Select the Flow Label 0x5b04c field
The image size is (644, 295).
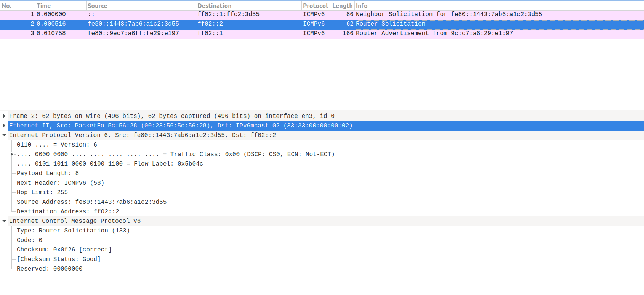(110, 164)
